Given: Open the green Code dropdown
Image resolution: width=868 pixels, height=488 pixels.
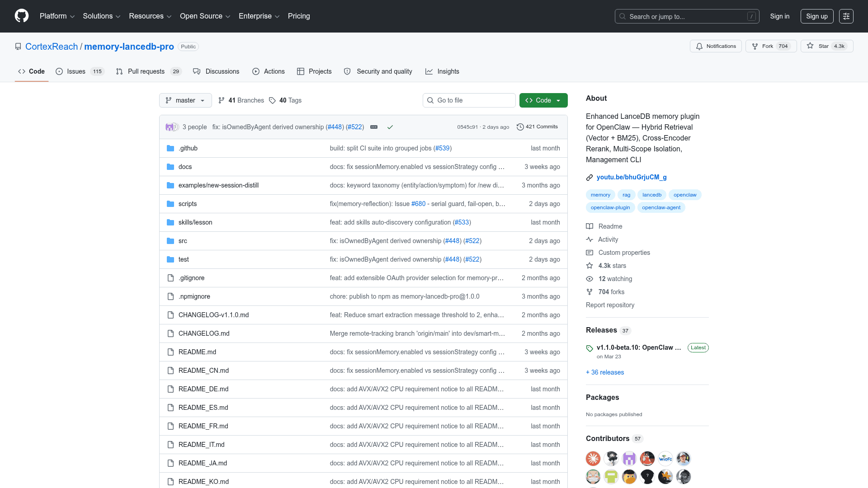Looking at the screenshot, I should tap(543, 100).
